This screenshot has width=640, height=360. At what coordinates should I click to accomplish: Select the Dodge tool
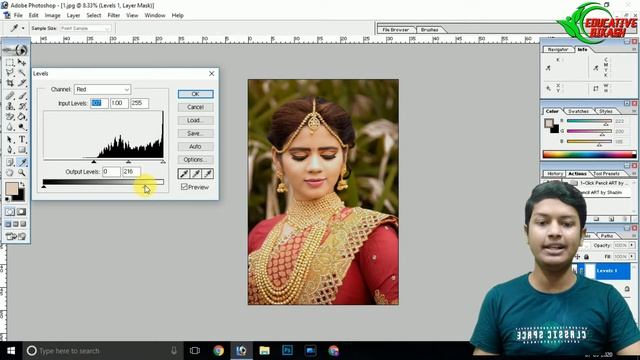22,127
